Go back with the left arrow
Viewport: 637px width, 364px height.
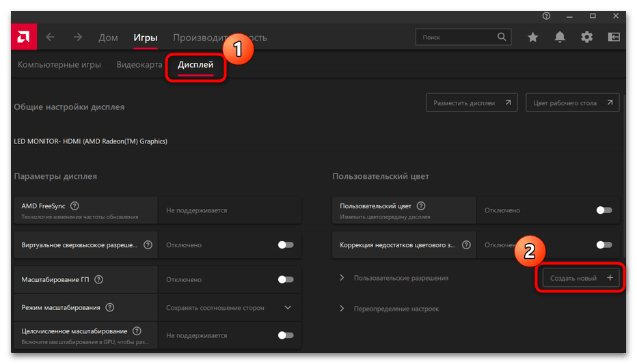pos(50,38)
